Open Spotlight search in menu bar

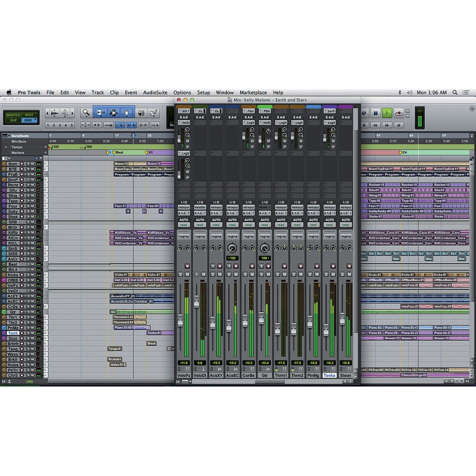(455, 92)
